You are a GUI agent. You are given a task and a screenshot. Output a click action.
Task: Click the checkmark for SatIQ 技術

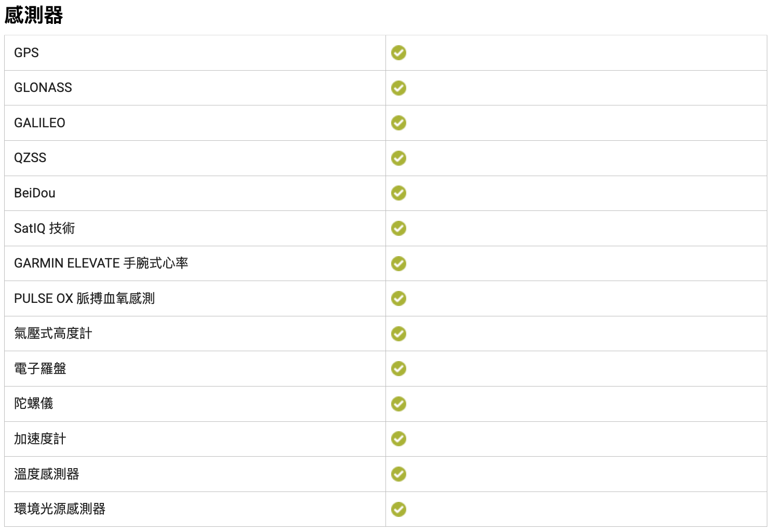point(398,228)
